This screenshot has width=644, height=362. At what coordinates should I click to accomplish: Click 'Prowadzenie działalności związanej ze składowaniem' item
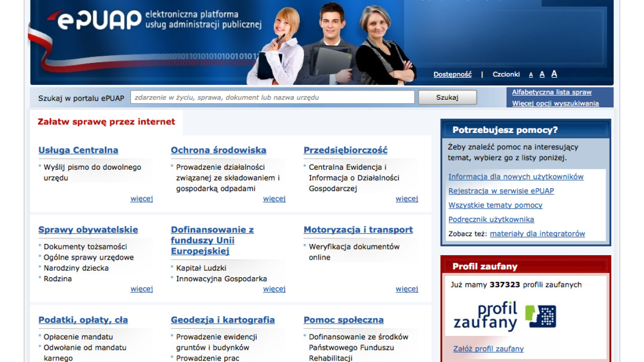[x=228, y=177]
